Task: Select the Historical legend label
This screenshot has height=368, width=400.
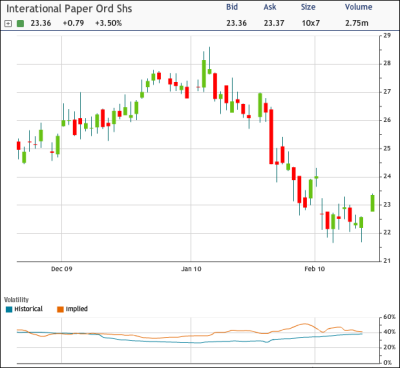Action: (x=29, y=309)
